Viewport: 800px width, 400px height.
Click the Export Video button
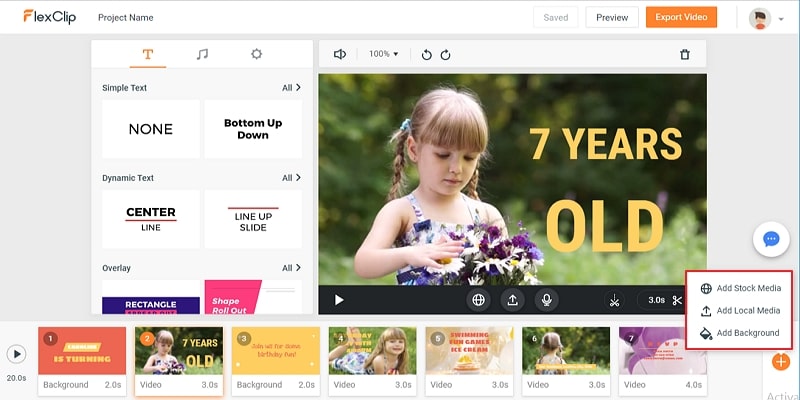(x=681, y=17)
